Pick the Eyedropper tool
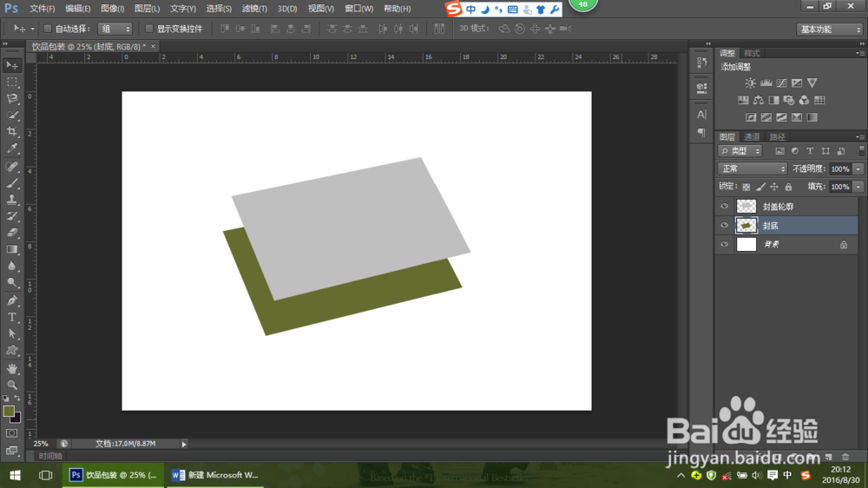The height and width of the screenshot is (488, 868). point(12,149)
